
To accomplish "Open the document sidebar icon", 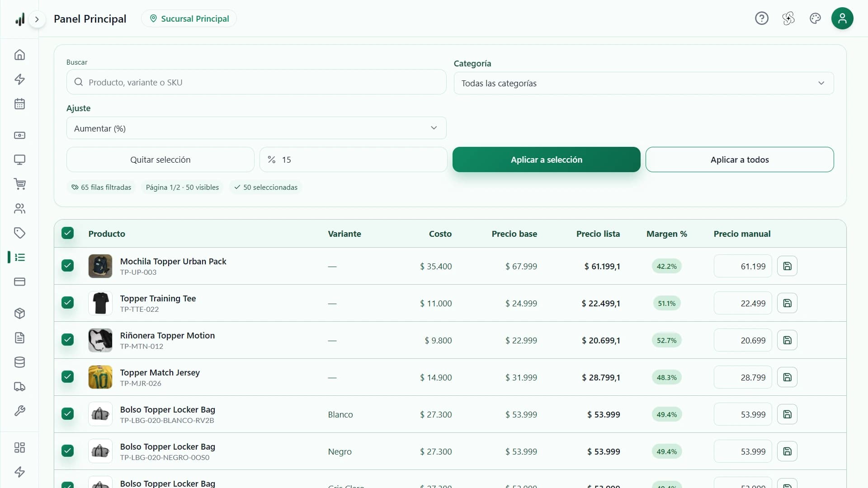I will (19, 338).
